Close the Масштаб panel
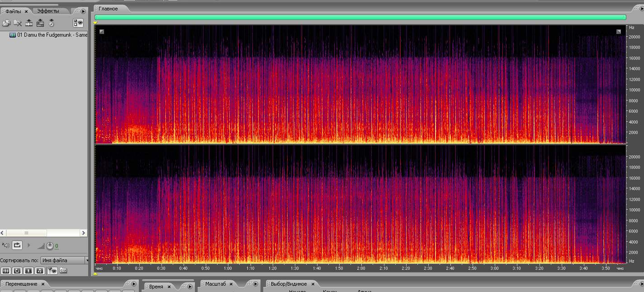This screenshot has height=292, width=644. 231,284
